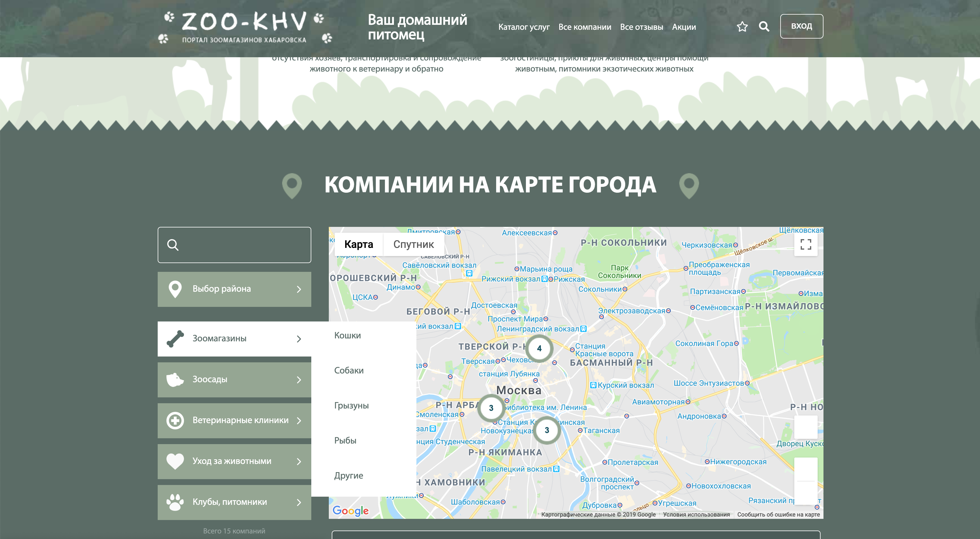Click the Пролетарская metro station label
Screen dimensions: 980x539
pos(633,462)
